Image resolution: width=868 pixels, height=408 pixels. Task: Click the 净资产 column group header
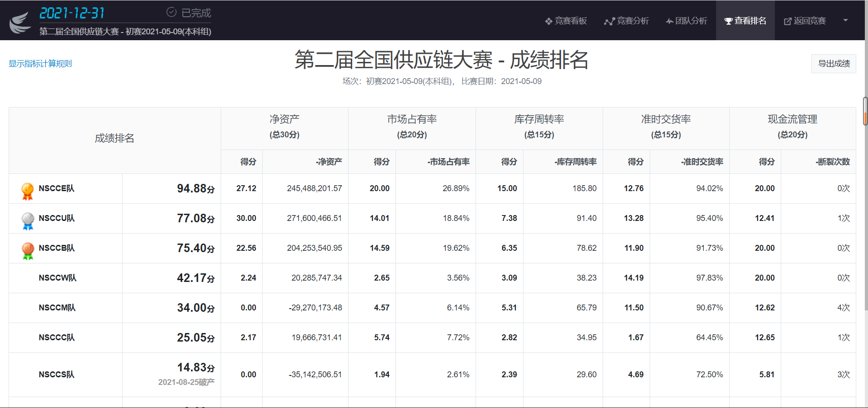[x=284, y=119]
